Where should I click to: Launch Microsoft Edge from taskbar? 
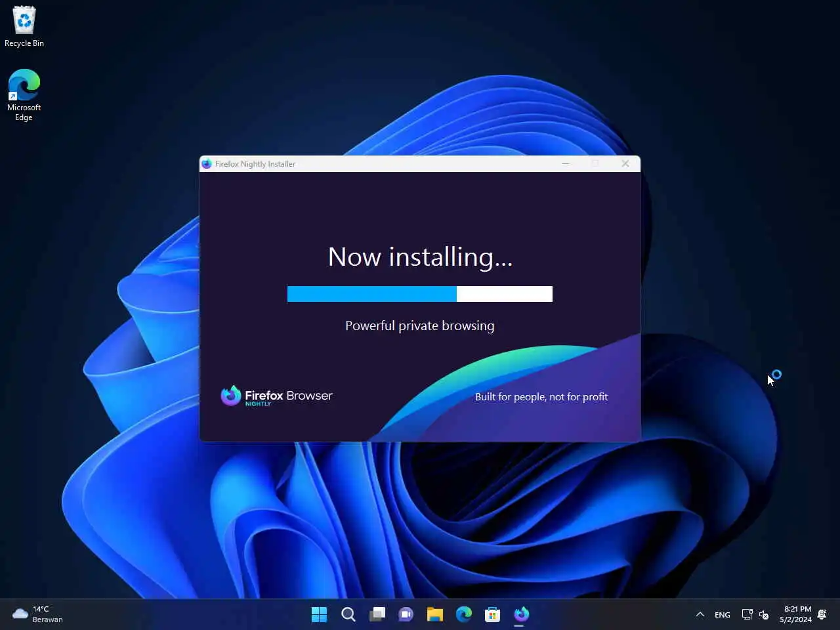point(464,614)
